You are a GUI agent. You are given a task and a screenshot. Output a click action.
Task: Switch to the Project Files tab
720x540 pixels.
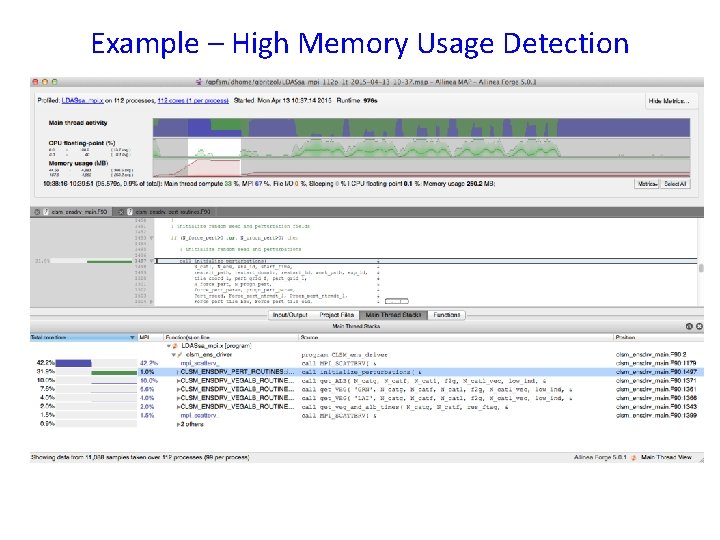[337, 315]
